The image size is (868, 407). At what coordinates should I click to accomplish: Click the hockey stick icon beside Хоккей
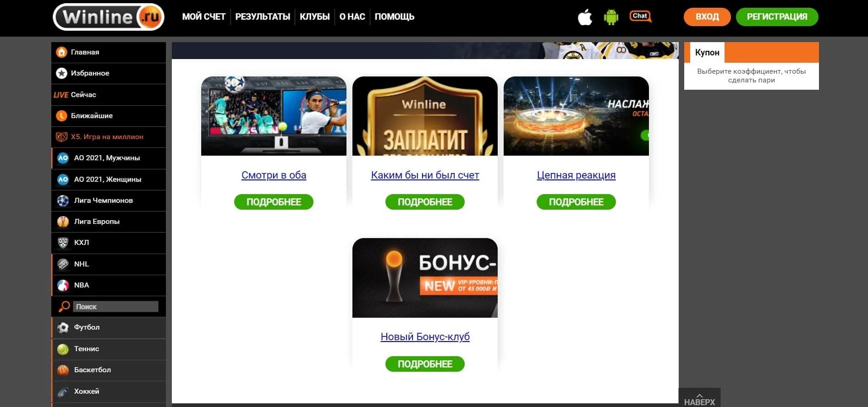[63, 391]
